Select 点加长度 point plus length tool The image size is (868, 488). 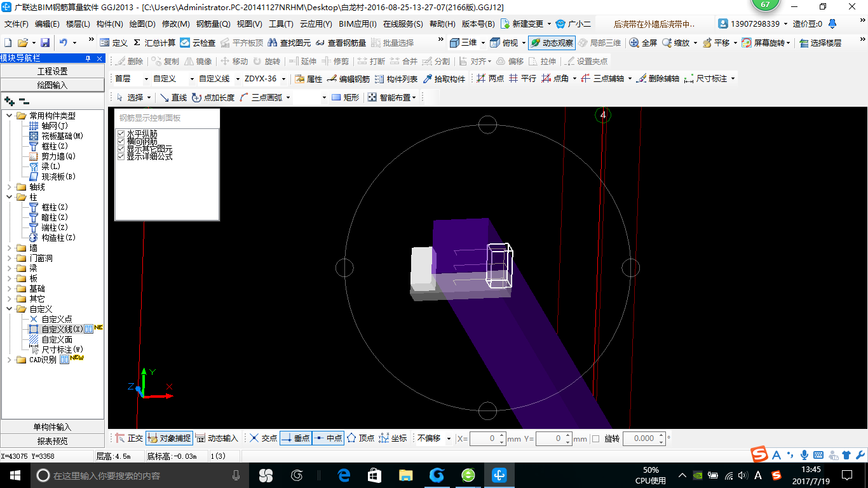pos(213,97)
